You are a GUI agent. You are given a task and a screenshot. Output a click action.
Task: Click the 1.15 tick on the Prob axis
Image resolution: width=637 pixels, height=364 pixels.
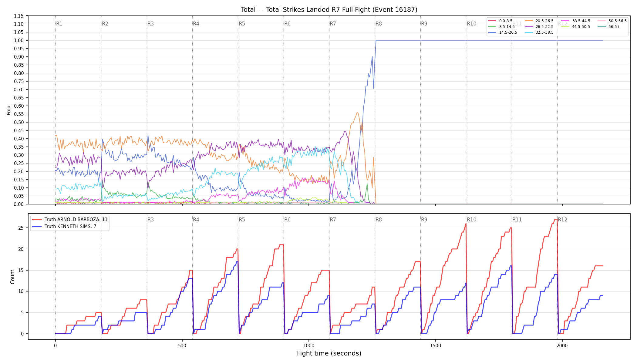coord(19,16)
